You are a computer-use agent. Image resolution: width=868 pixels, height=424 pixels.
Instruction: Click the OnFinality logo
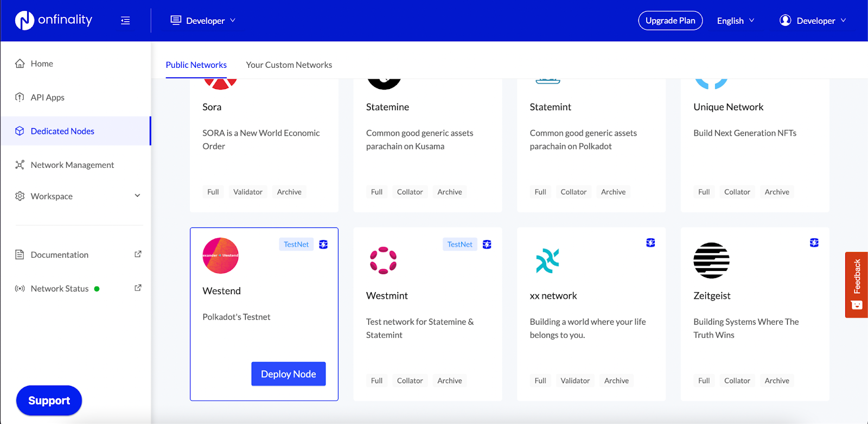point(54,20)
